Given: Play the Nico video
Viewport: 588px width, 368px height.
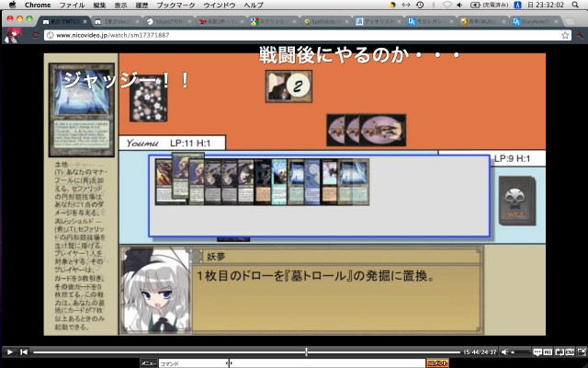Looking at the screenshot, I should 10,351.
